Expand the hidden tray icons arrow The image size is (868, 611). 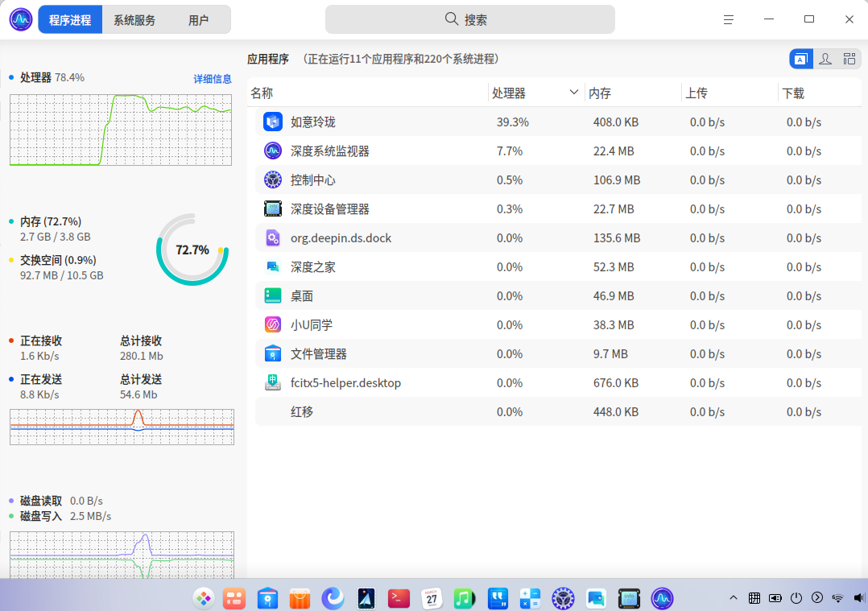734,597
